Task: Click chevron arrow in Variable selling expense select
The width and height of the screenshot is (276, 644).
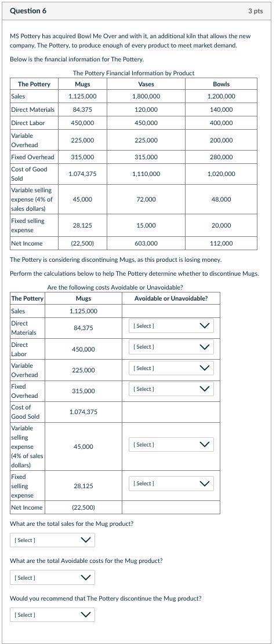Action: [x=205, y=445]
